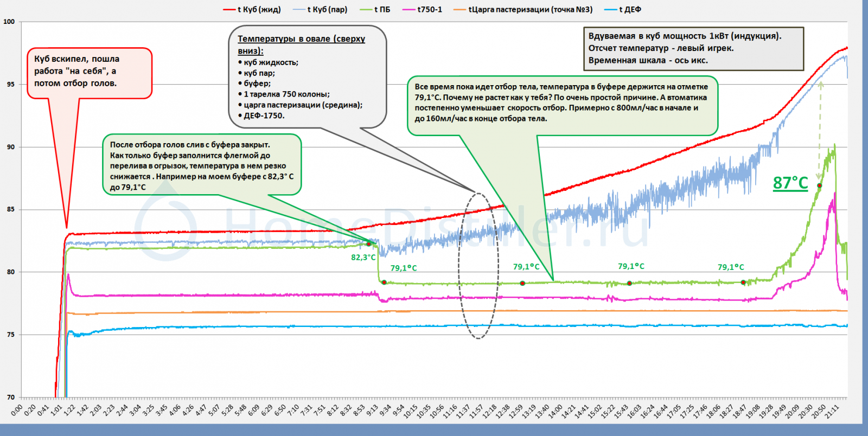The width and height of the screenshot is (868, 436).
Task: Select the red 't Куб (жид)' legend entry
Action: click(252, 9)
